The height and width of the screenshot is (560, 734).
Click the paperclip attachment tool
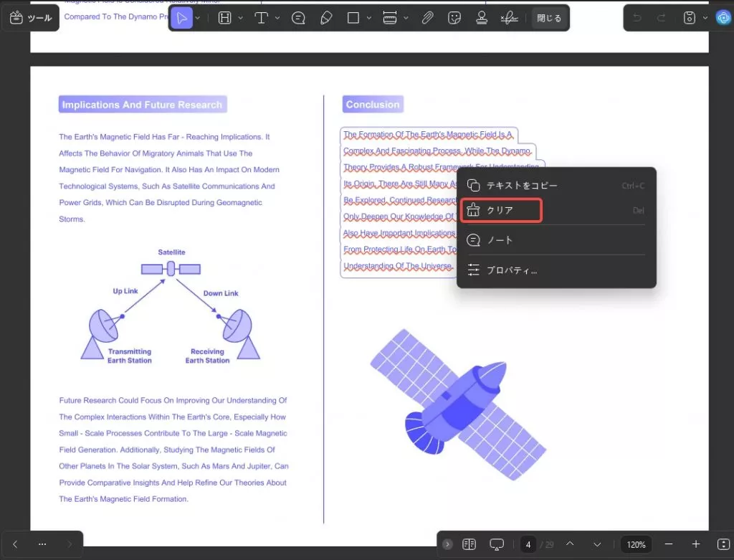tap(427, 18)
